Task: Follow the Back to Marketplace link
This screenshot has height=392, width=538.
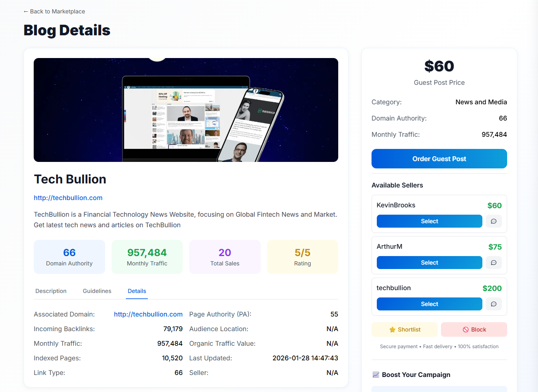Action: (54, 11)
